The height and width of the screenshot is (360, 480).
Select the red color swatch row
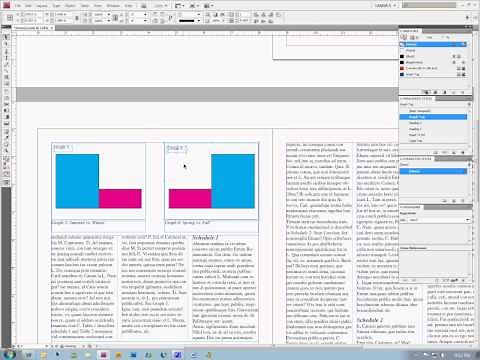coord(433,68)
